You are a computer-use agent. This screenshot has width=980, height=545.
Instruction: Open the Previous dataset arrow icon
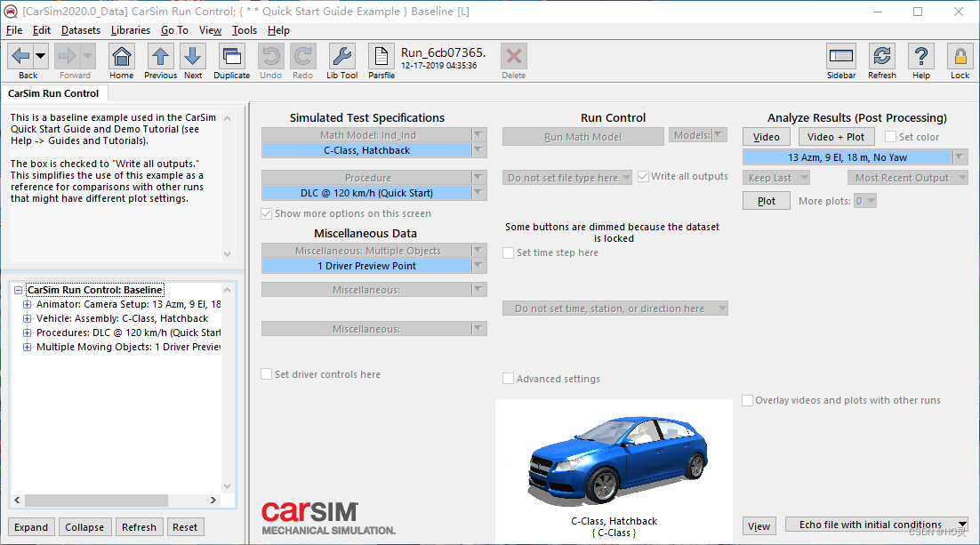pos(161,56)
